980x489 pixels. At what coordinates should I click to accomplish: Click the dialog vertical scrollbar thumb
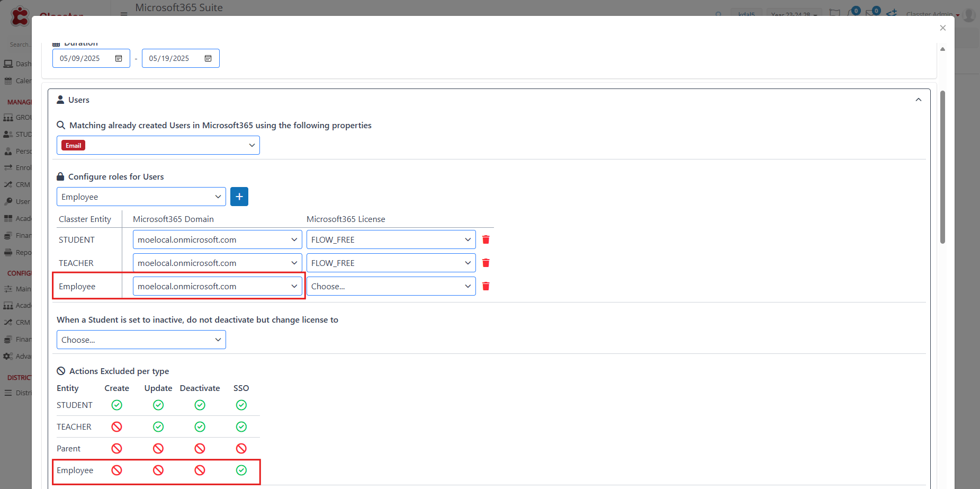click(942, 167)
